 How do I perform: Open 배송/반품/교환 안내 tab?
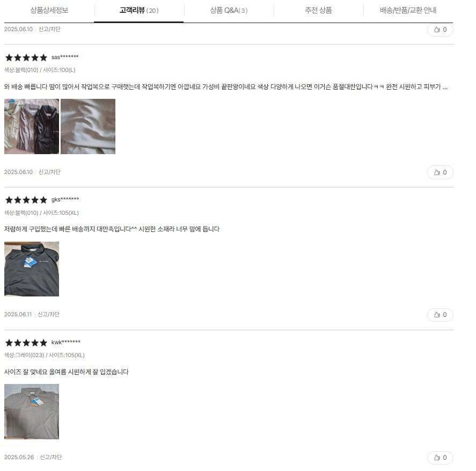(408, 10)
